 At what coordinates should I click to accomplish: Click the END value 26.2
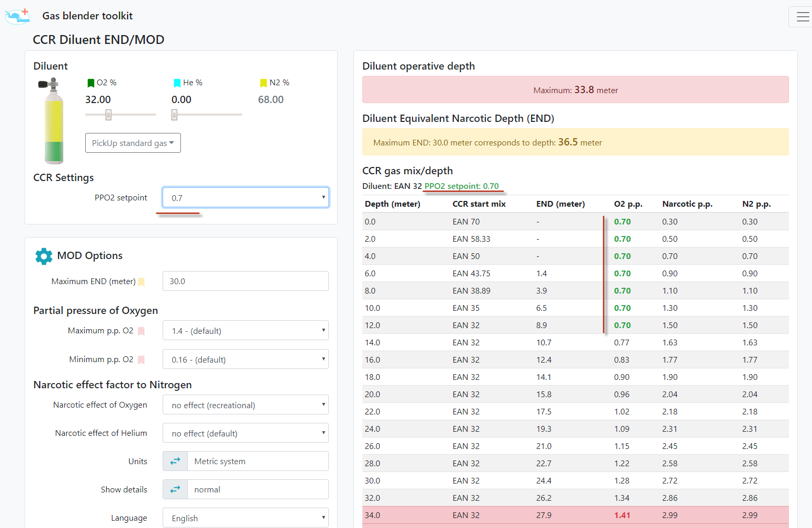pyautogui.click(x=544, y=498)
